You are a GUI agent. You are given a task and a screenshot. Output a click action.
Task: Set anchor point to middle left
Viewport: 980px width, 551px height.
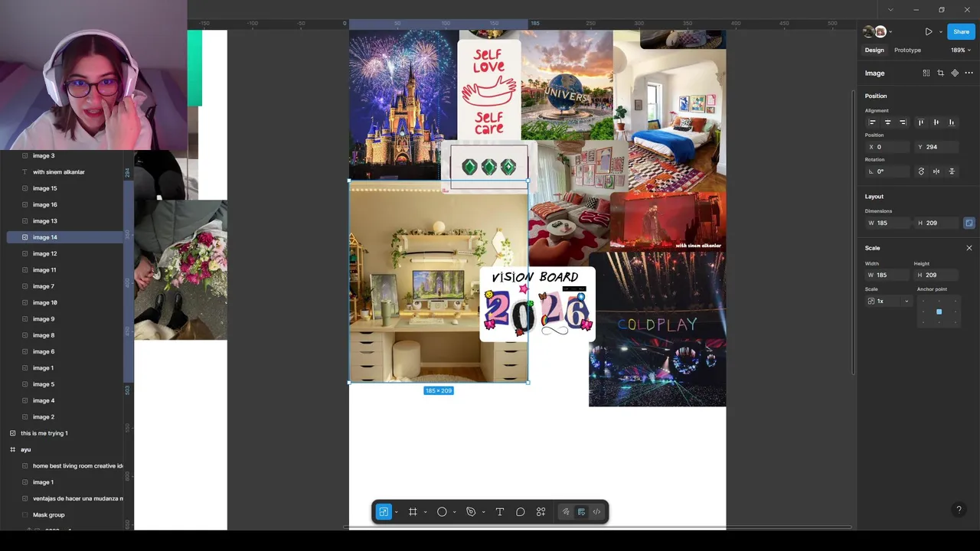pyautogui.click(x=924, y=311)
